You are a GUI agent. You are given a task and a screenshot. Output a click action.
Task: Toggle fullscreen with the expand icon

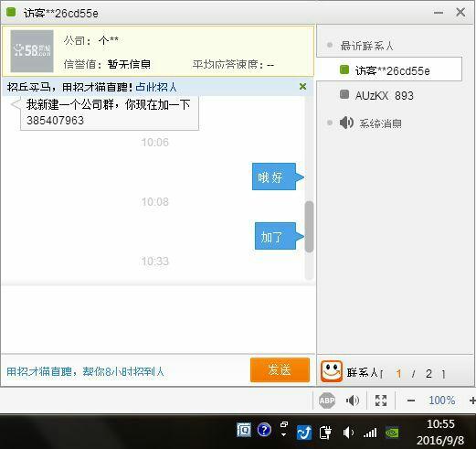point(381,401)
